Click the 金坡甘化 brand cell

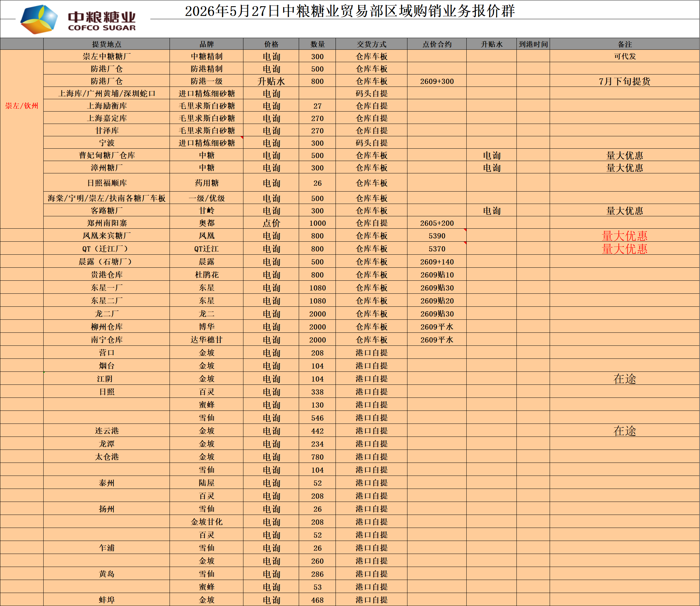206,522
